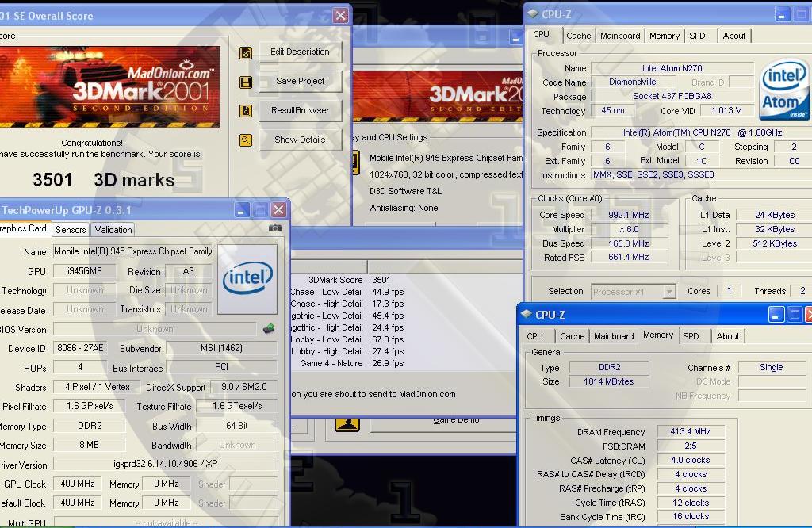Minimize the lower CPU-Z window
The width and height of the screenshot is (812, 528).
(776, 315)
